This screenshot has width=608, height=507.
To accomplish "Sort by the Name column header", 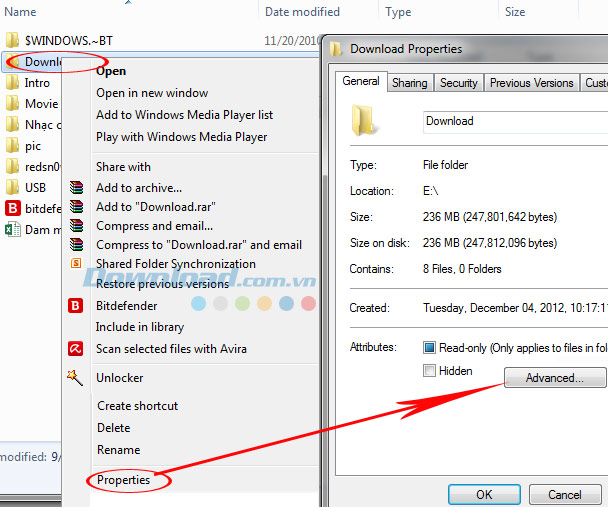I will click(20, 12).
